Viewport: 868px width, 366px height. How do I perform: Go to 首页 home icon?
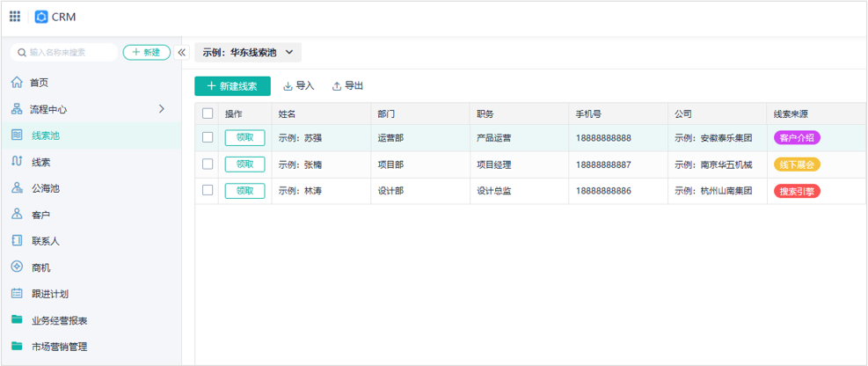(x=17, y=83)
